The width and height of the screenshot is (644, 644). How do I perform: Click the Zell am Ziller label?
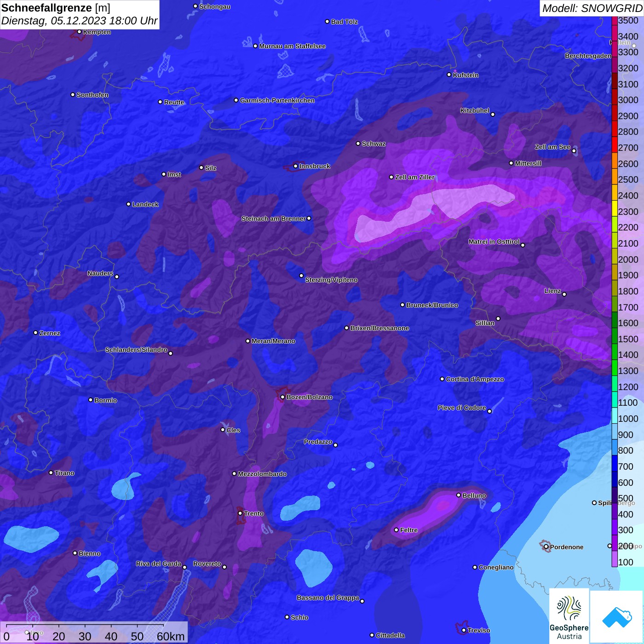coord(415,177)
